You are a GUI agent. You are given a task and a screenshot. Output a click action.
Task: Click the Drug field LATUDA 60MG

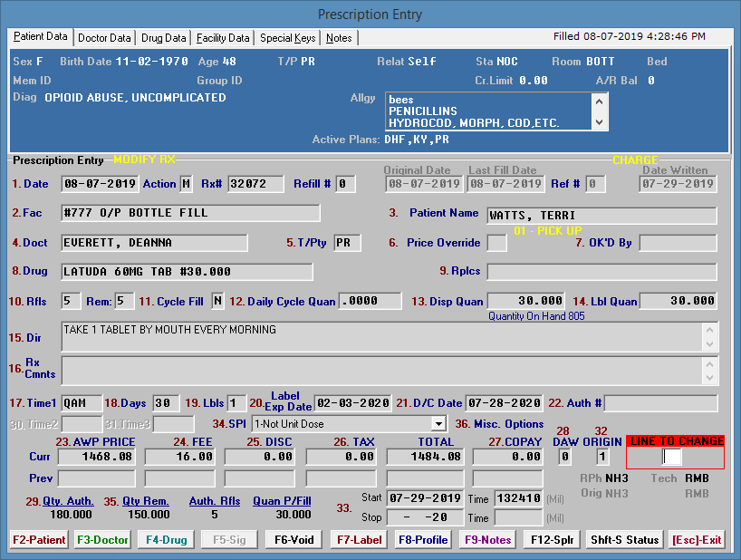coord(187,272)
